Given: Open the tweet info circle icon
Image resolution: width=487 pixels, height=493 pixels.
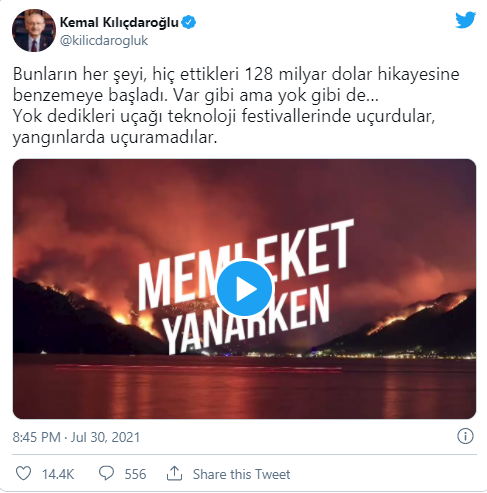Looking at the screenshot, I should pos(465,436).
